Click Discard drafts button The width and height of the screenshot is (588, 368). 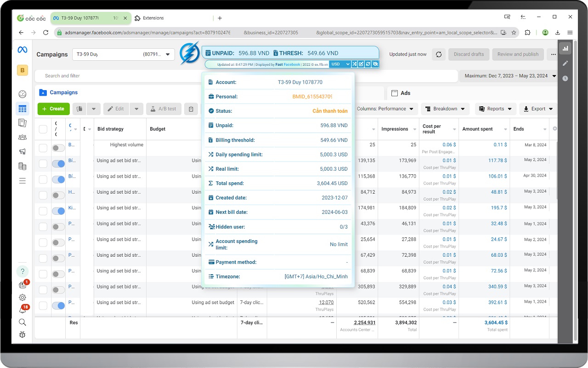click(x=469, y=54)
